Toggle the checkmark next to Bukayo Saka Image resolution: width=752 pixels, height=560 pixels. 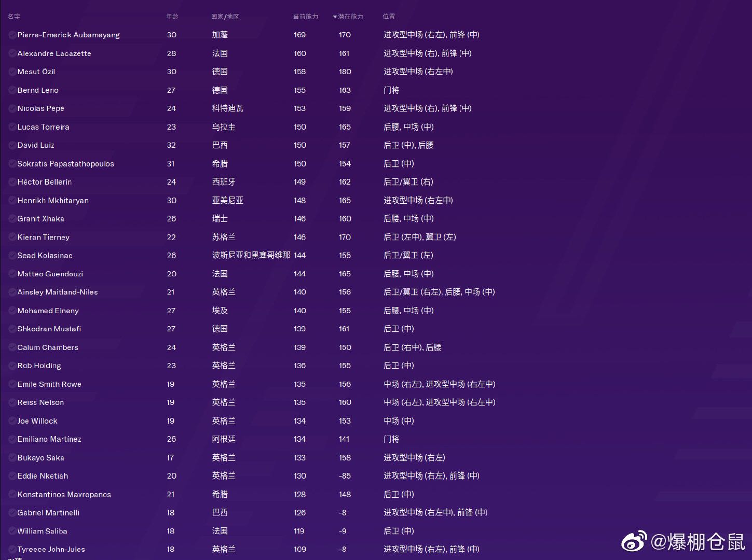tap(12, 458)
